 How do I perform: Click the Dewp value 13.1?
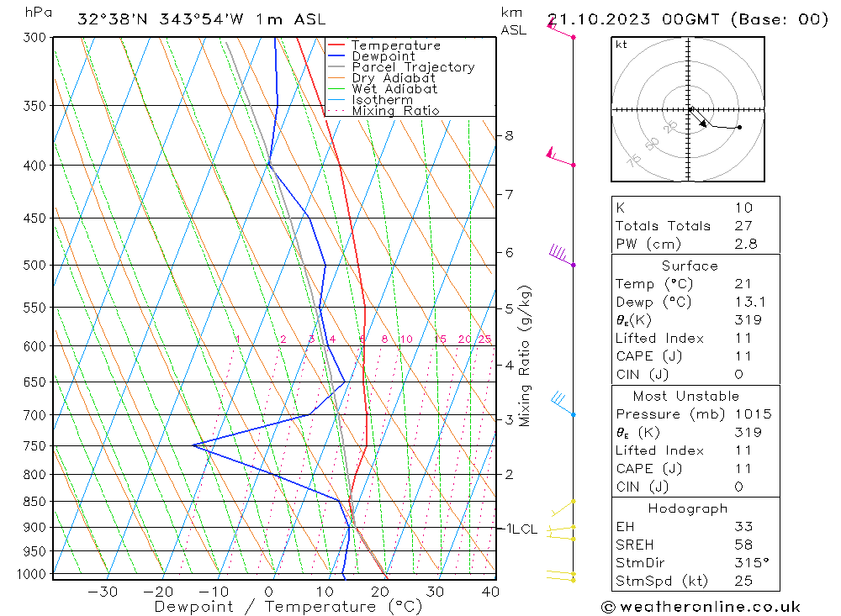pos(750,302)
